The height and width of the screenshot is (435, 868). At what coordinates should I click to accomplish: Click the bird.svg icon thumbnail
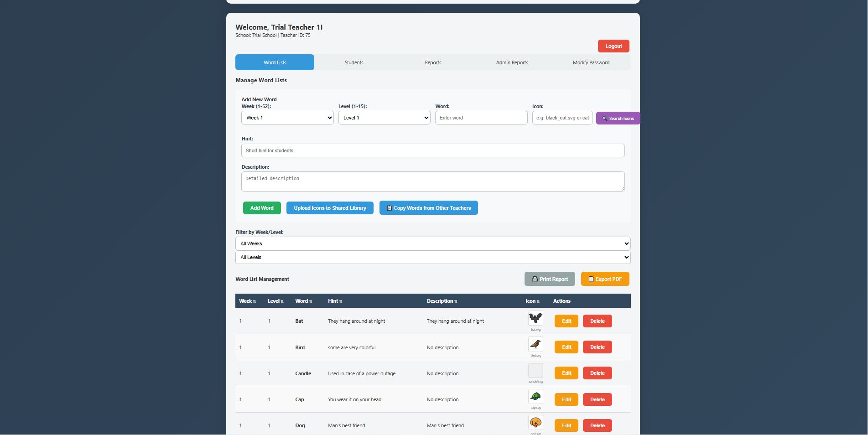click(x=535, y=345)
